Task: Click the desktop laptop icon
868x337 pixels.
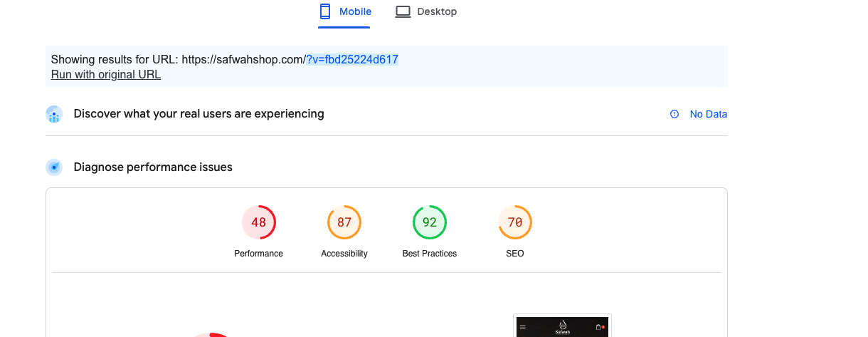Action: click(x=403, y=11)
